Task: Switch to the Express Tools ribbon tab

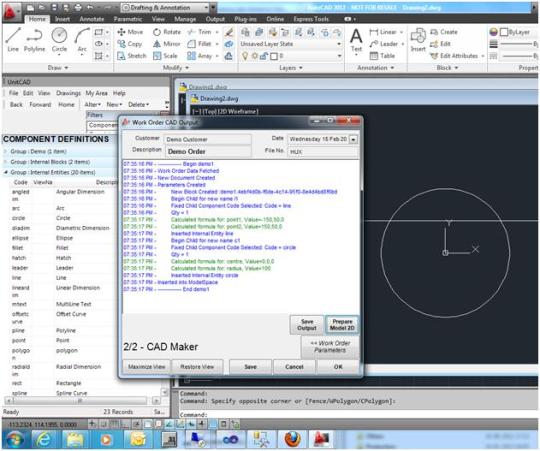Action: click(x=311, y=19)
